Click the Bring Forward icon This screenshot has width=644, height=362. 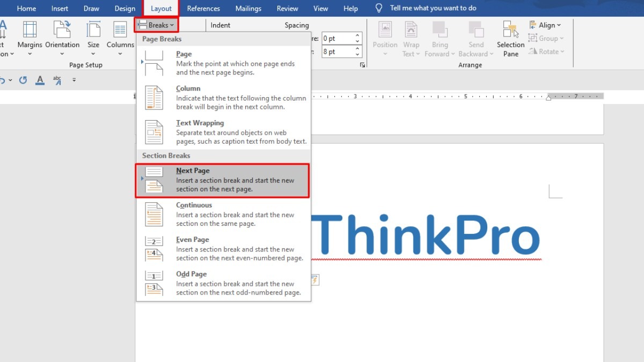pyautogui.click(x=440, y=29)
